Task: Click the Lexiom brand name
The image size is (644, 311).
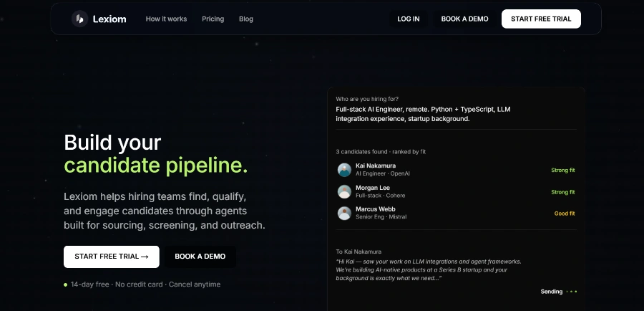Action: click(x=109, y=19)
